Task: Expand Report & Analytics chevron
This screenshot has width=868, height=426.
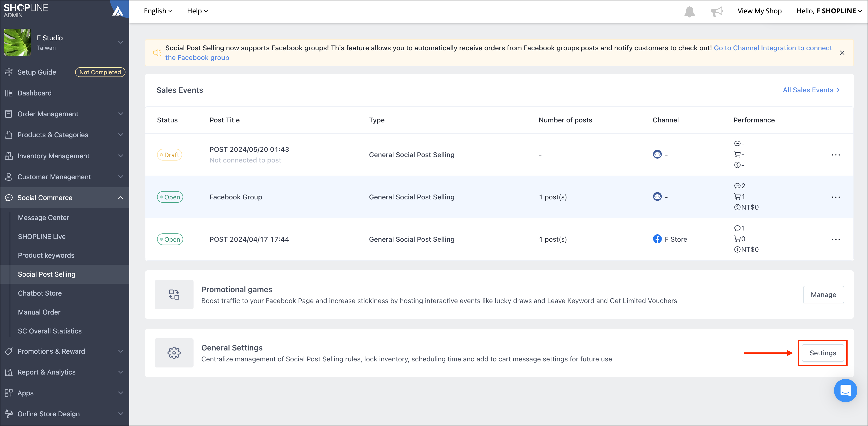Action: (120, 372)
